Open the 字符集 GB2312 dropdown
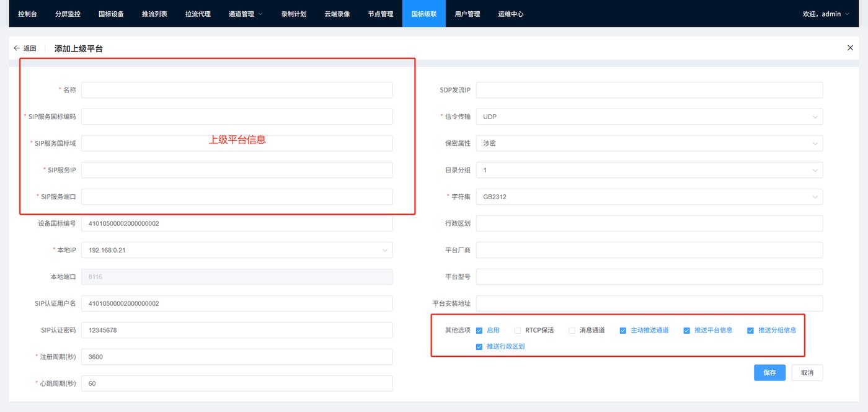Viewport: 868px width, 412px height. (649, 197)
